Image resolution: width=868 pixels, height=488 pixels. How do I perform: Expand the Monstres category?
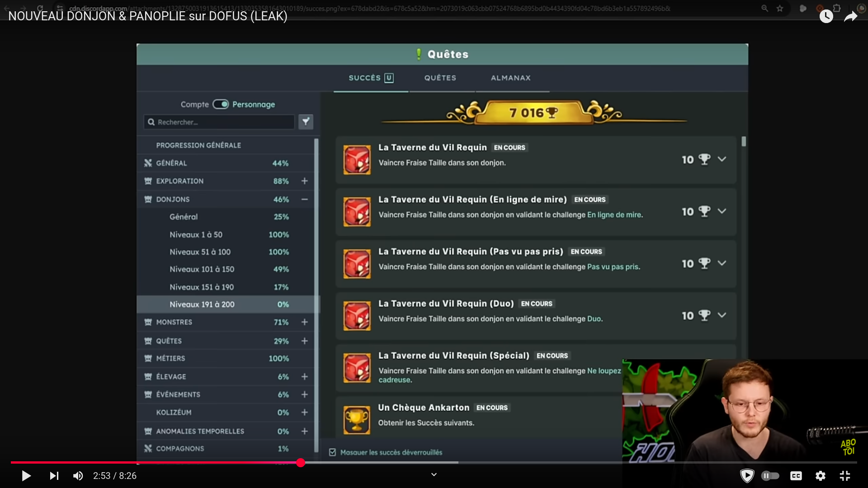click(x=305, y=322)
